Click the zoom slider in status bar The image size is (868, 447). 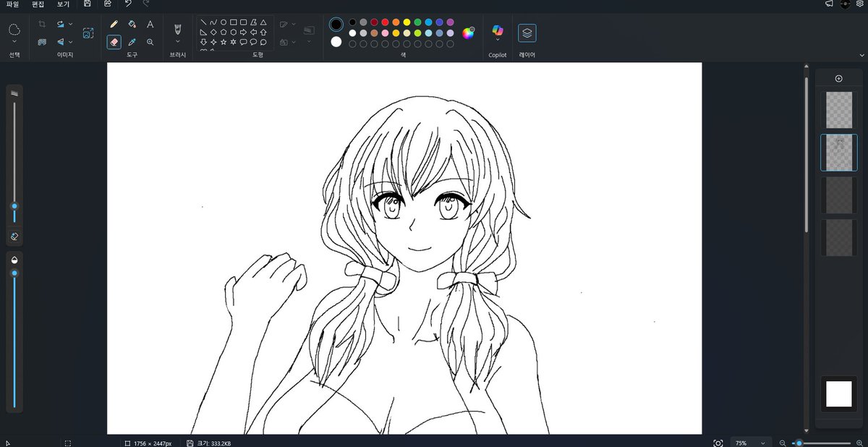821,443
